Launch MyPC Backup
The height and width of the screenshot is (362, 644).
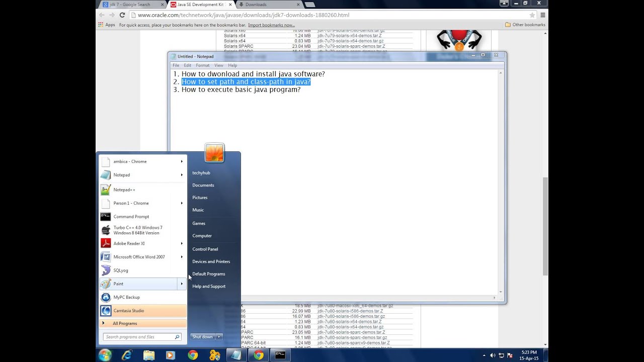point(143,297)
